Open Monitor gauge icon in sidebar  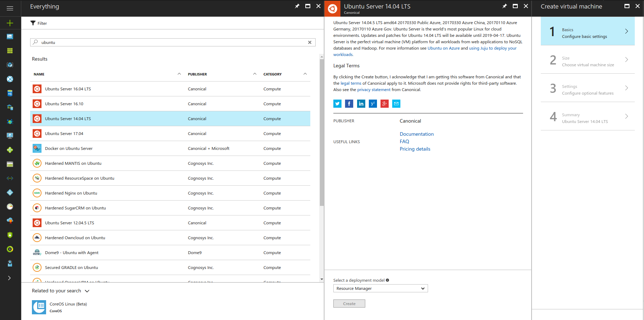pyautogui.click(x=10, y=207)
